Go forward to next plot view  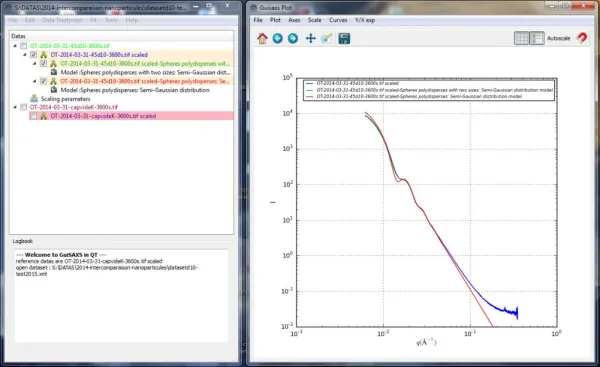293,38
